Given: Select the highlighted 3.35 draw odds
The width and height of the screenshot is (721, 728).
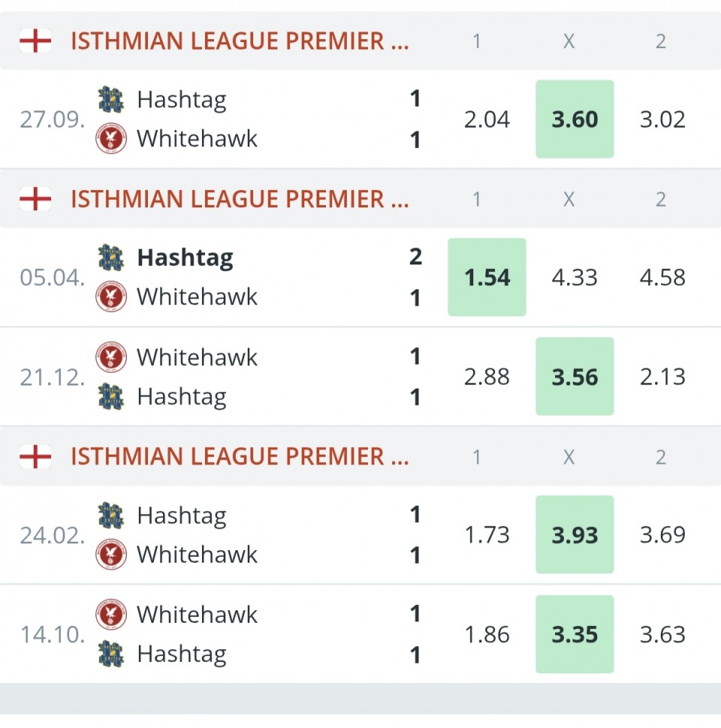Looking at the screenshot, I should point(575,635).
